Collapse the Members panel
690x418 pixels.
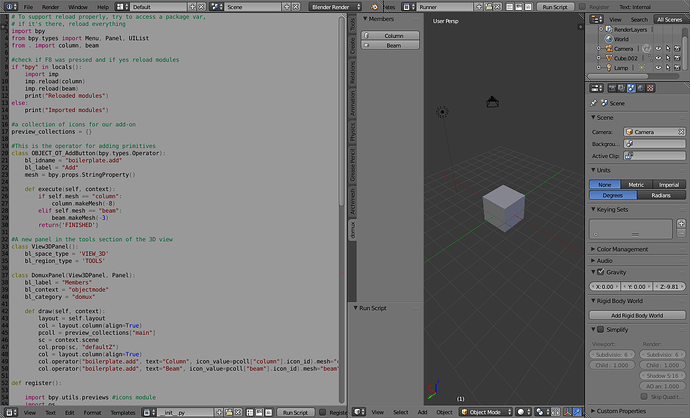(x=365, y=19)
